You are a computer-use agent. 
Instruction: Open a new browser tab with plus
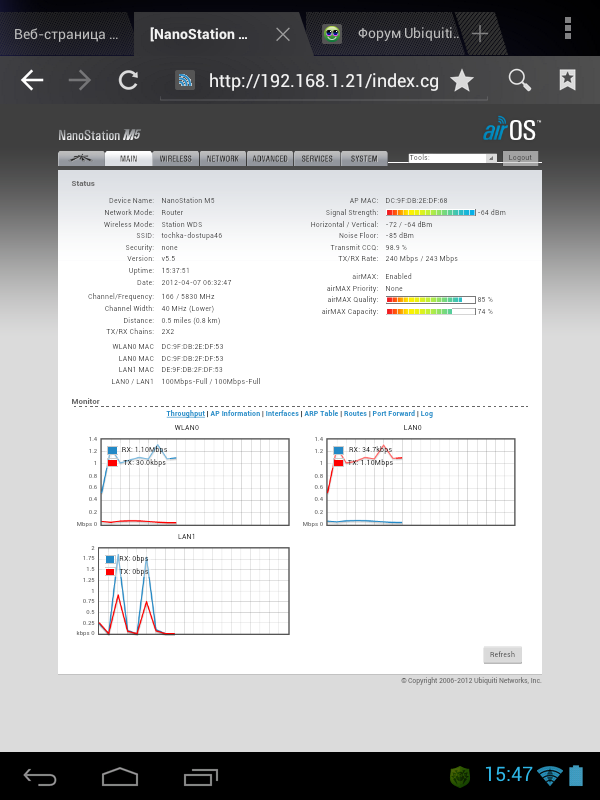pyautogui.click(x=480, y=34)
